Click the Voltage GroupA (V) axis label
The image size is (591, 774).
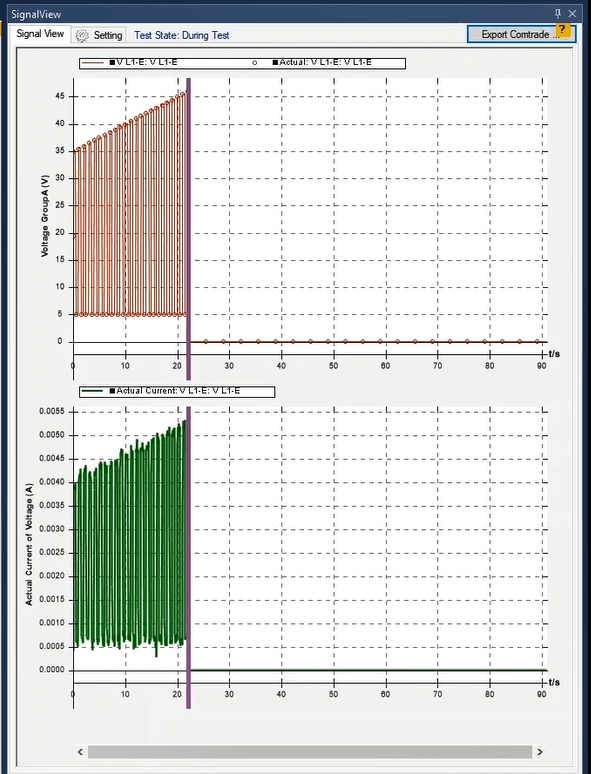45,215
